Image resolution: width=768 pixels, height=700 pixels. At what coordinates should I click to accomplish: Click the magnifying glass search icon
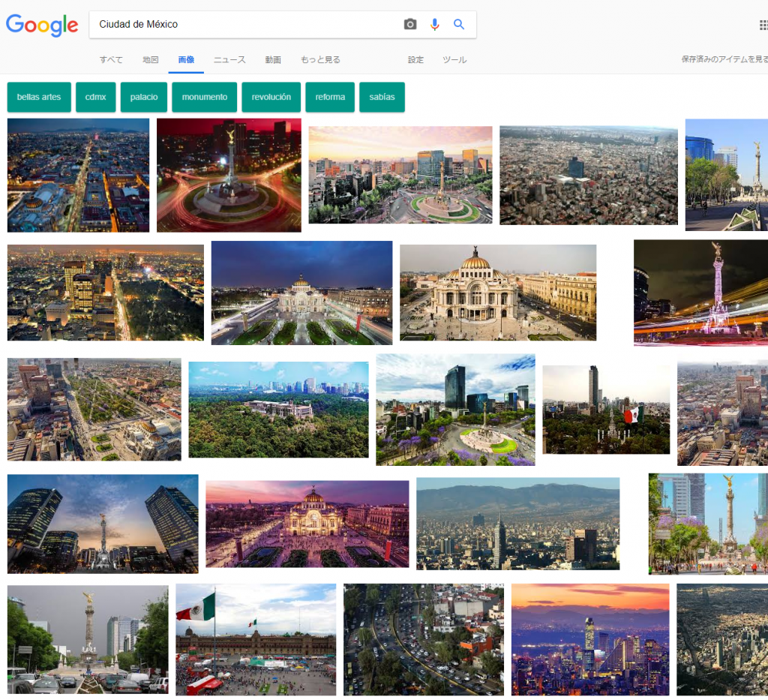click(x=458, y=24)
